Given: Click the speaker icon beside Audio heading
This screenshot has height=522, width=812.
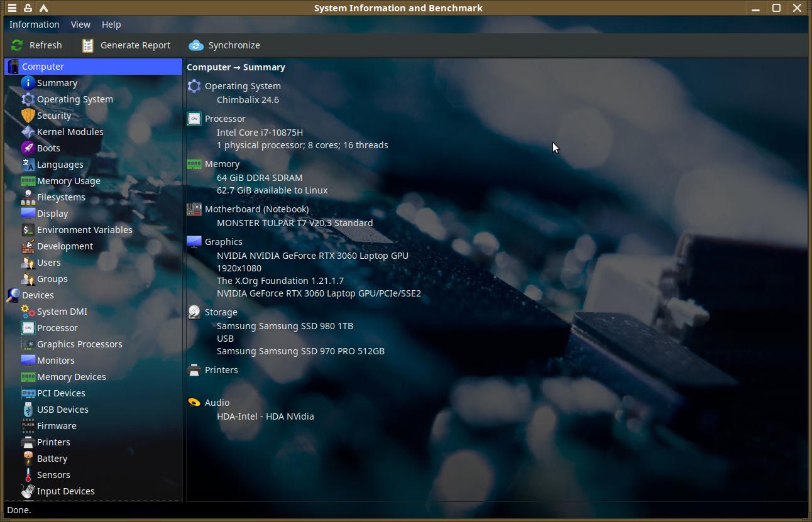Looking at the screenshot, I should pos(194,403).
